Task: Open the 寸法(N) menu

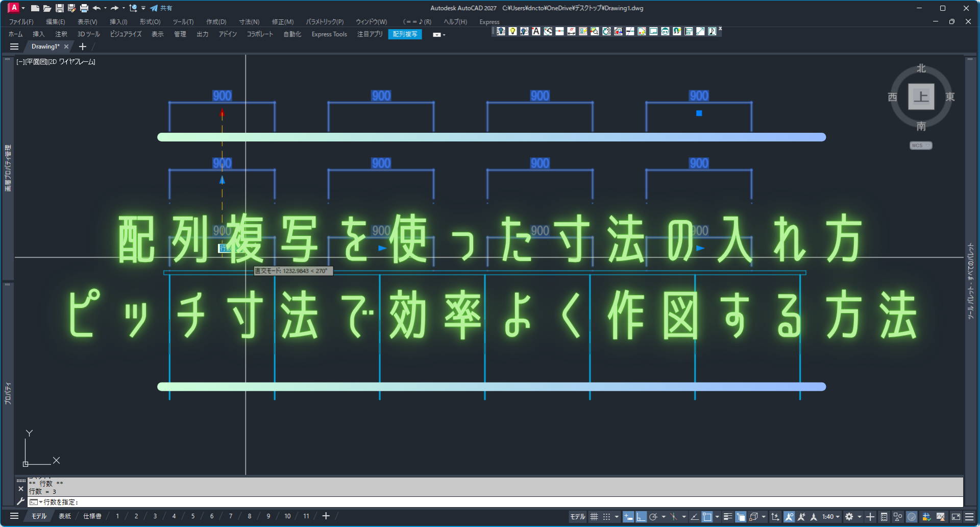Action: pyautogui.click(x=249, y=22)
